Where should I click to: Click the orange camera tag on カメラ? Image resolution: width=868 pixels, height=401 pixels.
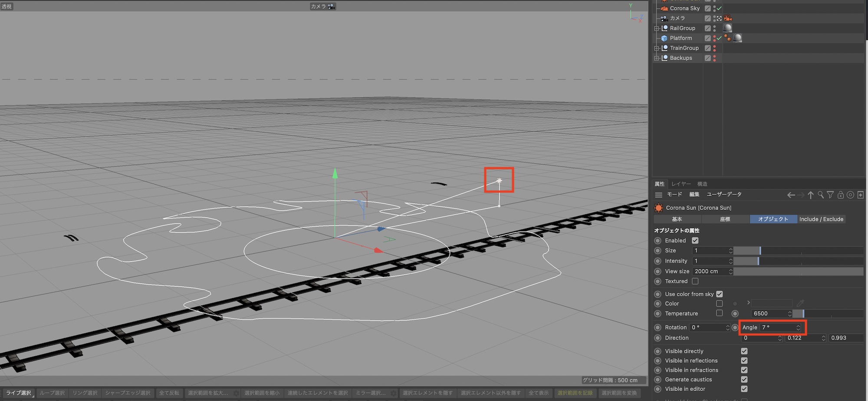(728, 18)
